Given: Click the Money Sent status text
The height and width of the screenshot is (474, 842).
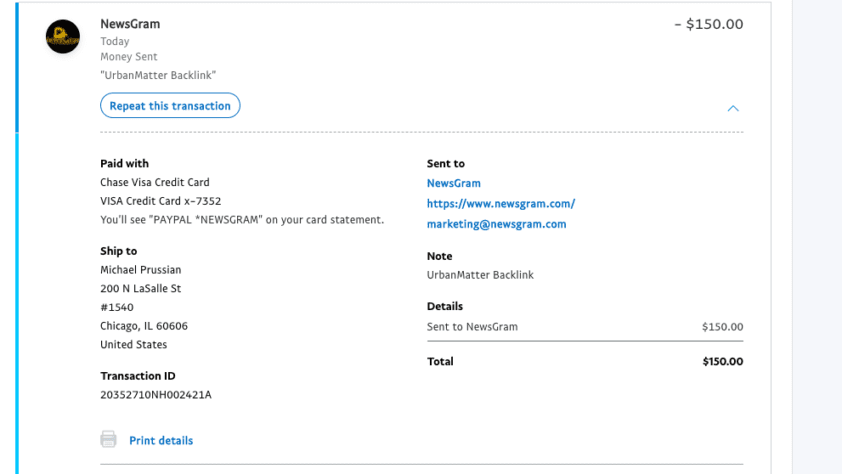Looking at the screenshot, I should (128, 57).
